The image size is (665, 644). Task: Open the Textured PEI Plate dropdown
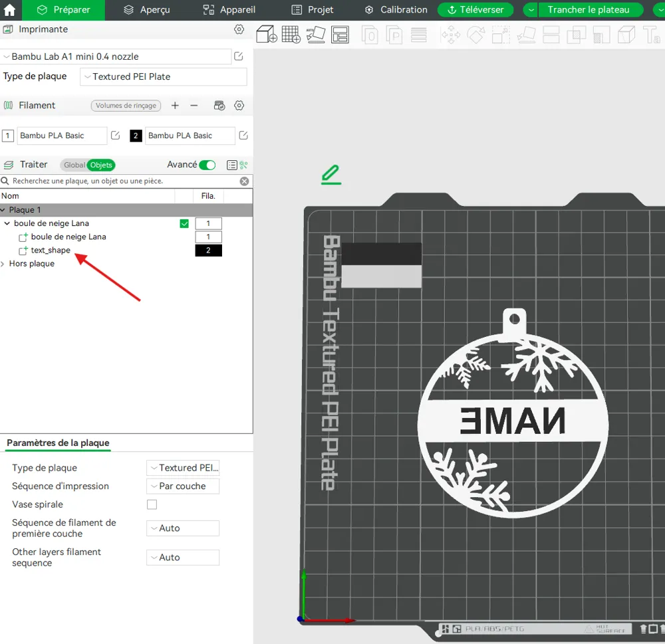pyautogui.click(x=164, y=76)
